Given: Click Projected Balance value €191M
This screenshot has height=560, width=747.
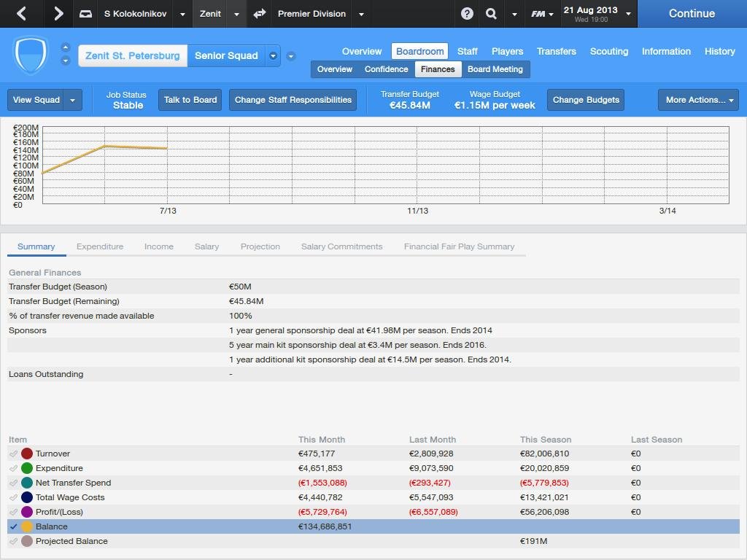Looking at the screenshot, I should (533, 542).
